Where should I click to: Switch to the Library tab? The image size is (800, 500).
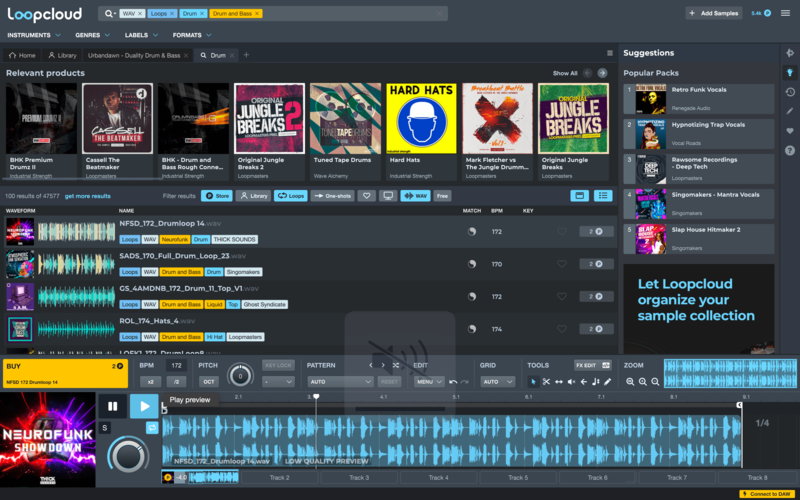[x=61, y=55]
